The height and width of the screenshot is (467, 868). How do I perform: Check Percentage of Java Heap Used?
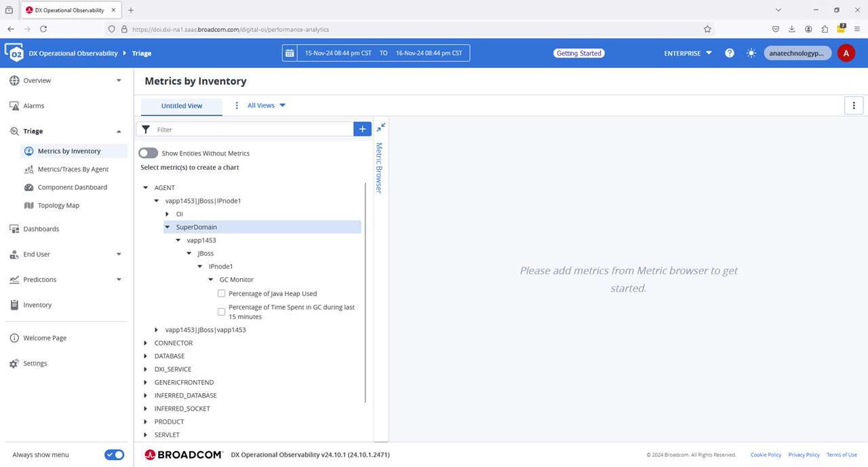(222, 293)
